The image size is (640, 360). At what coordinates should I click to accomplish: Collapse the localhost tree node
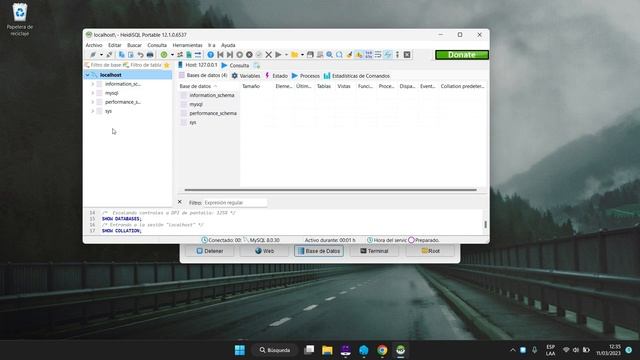pyautogui.click(x=87, y=75)
